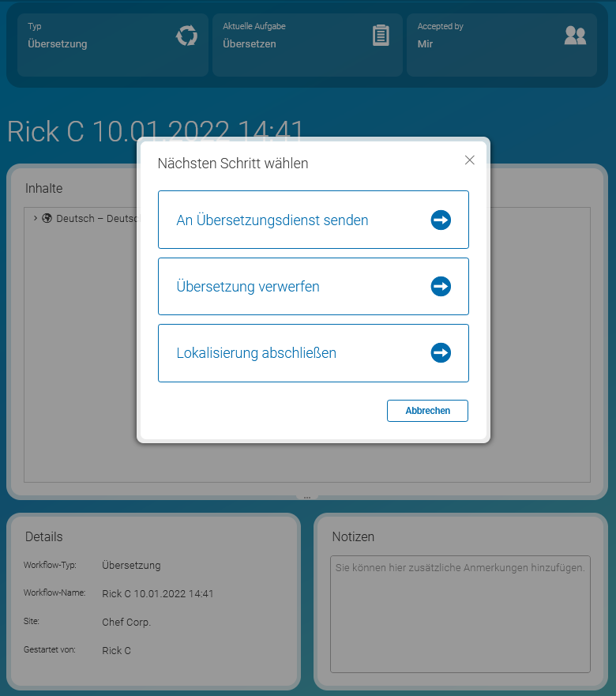616x696 pixels.
Task: Choose Übersetzung verwerfen option
Action: (314, 286)
